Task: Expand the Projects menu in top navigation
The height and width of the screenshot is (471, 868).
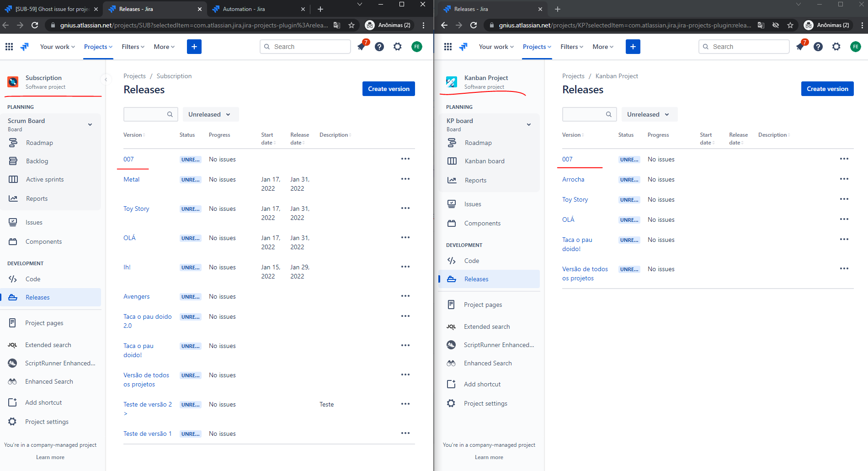Action: (97, 46)
